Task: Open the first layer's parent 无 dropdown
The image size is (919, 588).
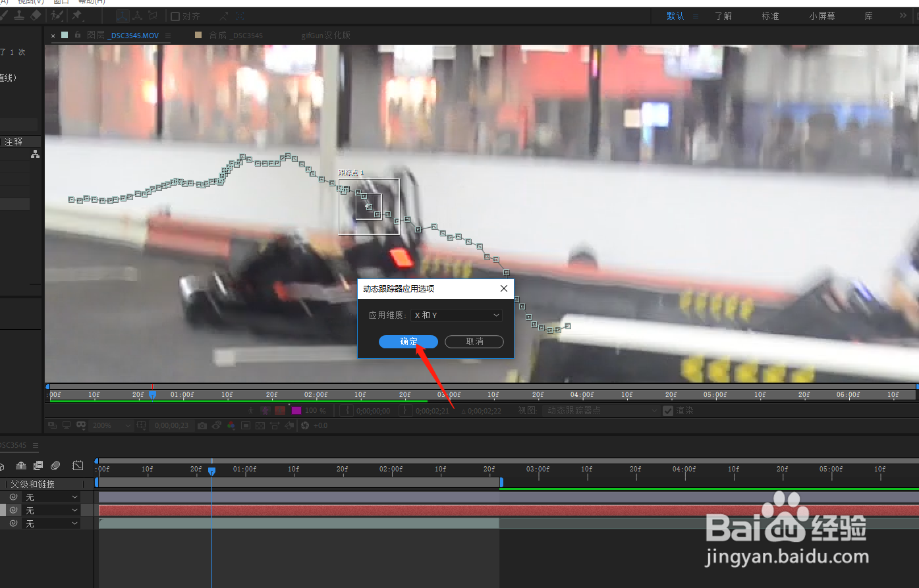Action: coord(51,497)
